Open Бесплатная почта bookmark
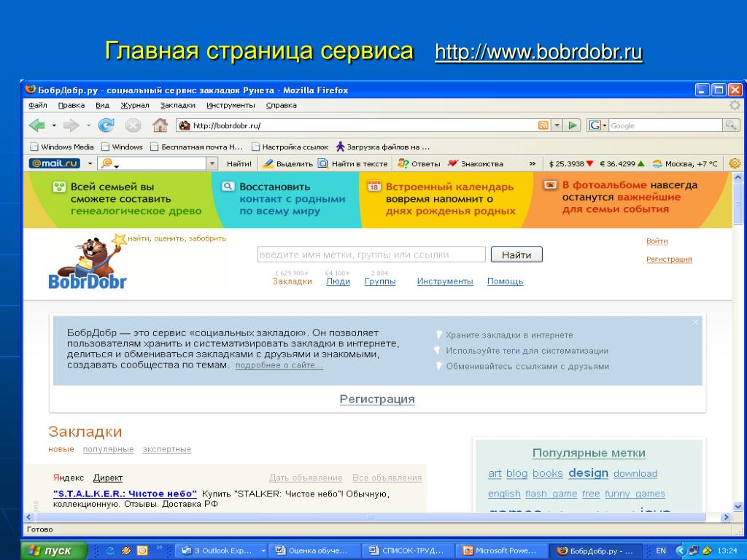 196,147
